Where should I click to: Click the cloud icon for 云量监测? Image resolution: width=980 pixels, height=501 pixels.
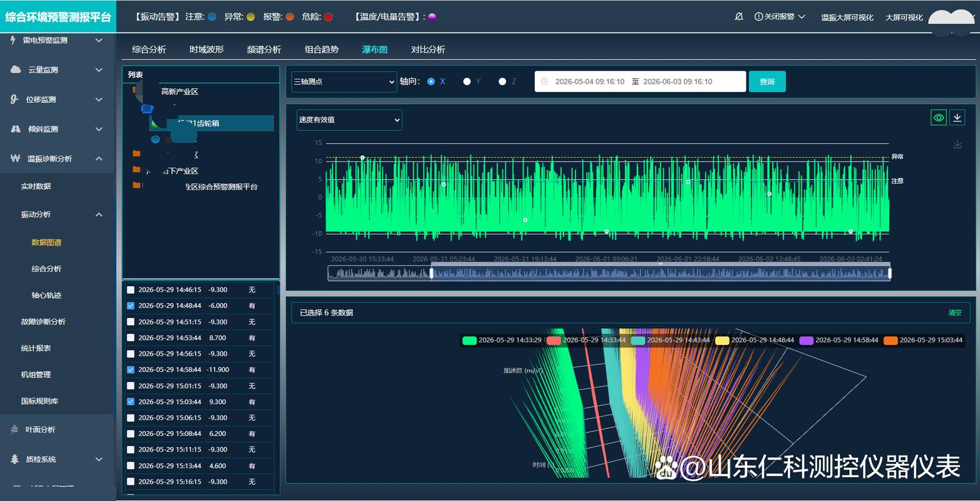16,70
